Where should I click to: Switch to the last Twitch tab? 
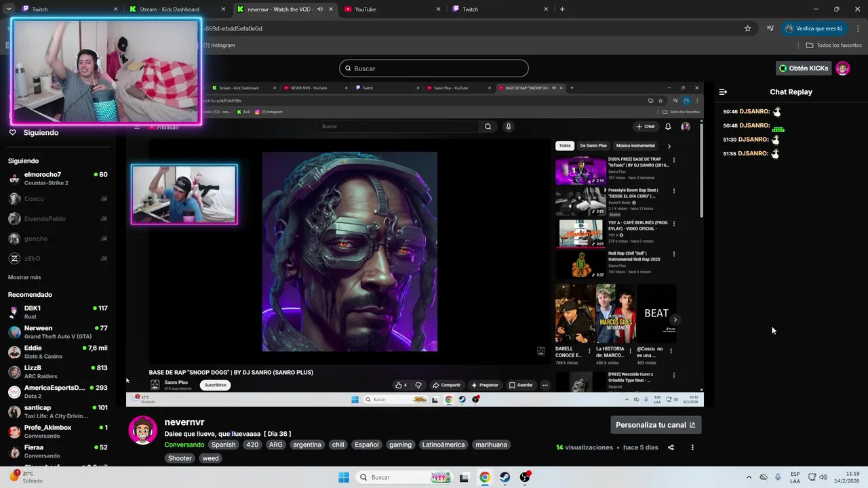[x=498, y=9]
